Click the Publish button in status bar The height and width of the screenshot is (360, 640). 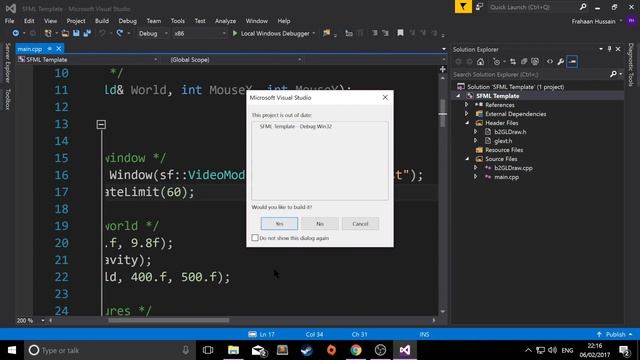coord(615,334)
